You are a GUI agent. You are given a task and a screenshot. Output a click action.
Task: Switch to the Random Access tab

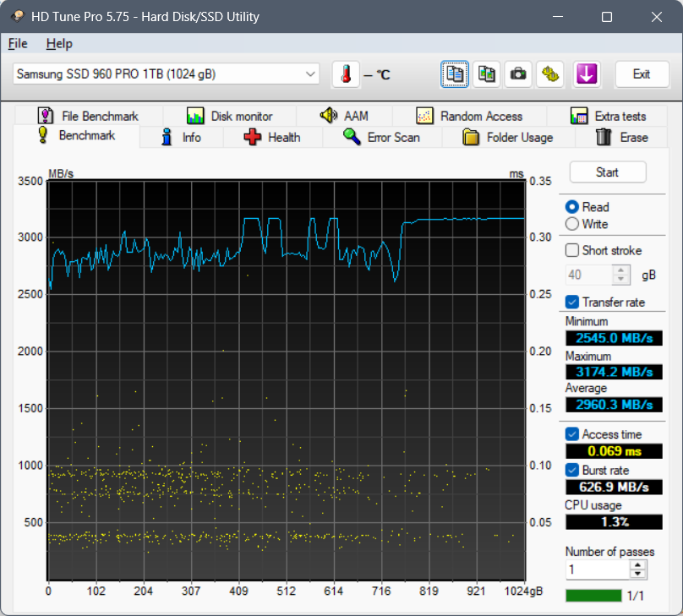(470, 116)
